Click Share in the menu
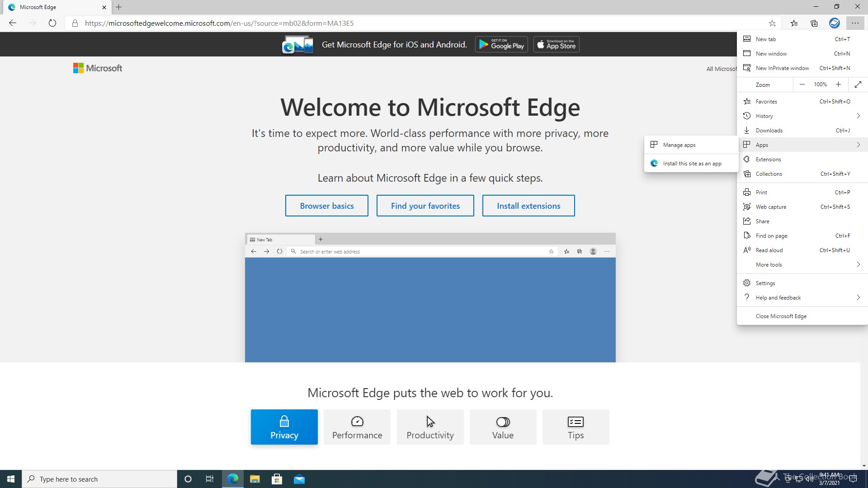 [x=802, y=221]
